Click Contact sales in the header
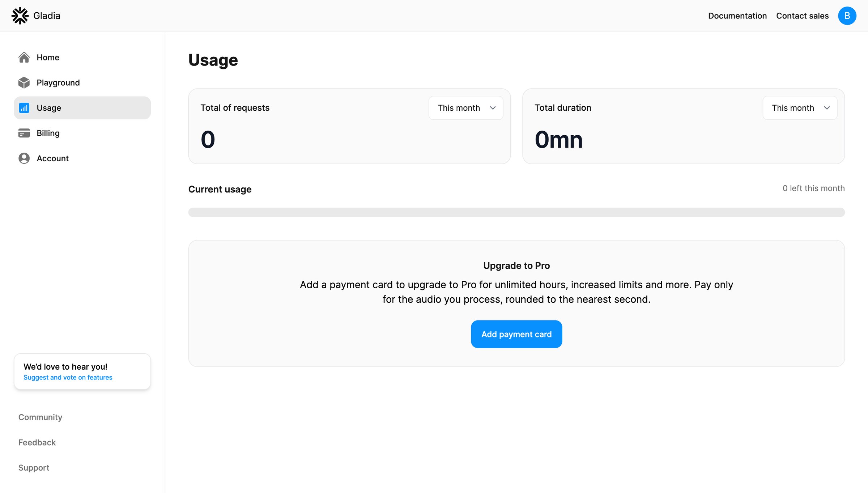The height and width of the screenshot is (493, 868). (802, 16)
